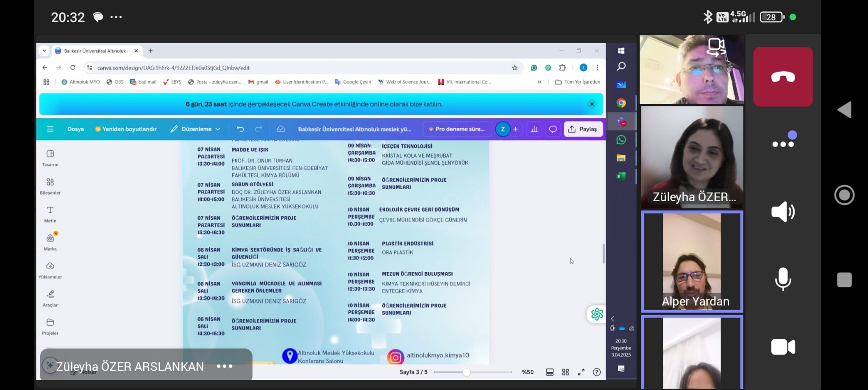The height and width of the screenshot is (390, 868).
Task: Open the Tasarım panel in the sidebar
Action: point(50,158)
